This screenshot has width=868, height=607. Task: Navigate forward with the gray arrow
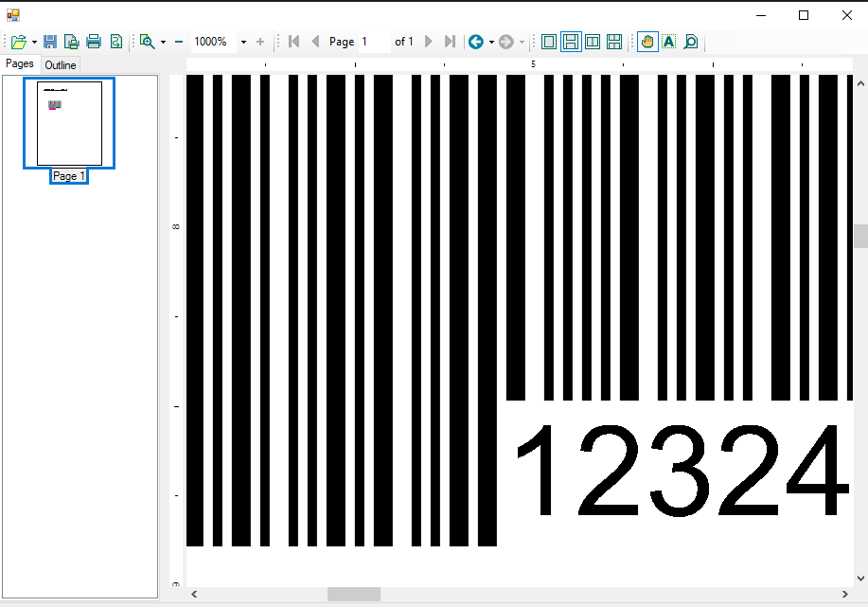click(x=506, y=42)
